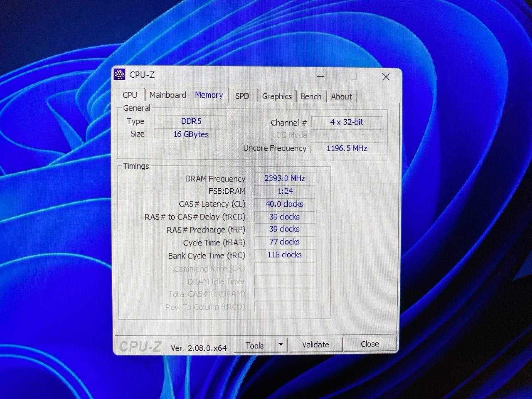Click the CPU-Z window title text
Viewport: 532px width, 399px height.
142,75
